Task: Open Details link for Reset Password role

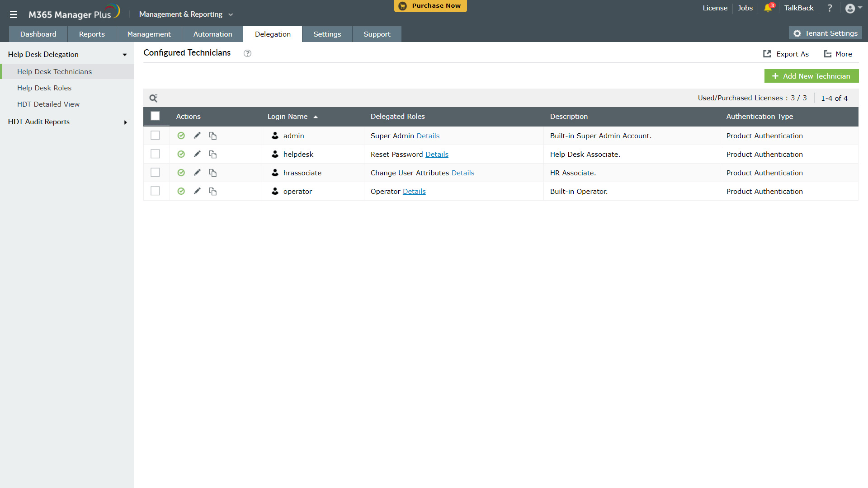Action: click(x=437, y=155)
